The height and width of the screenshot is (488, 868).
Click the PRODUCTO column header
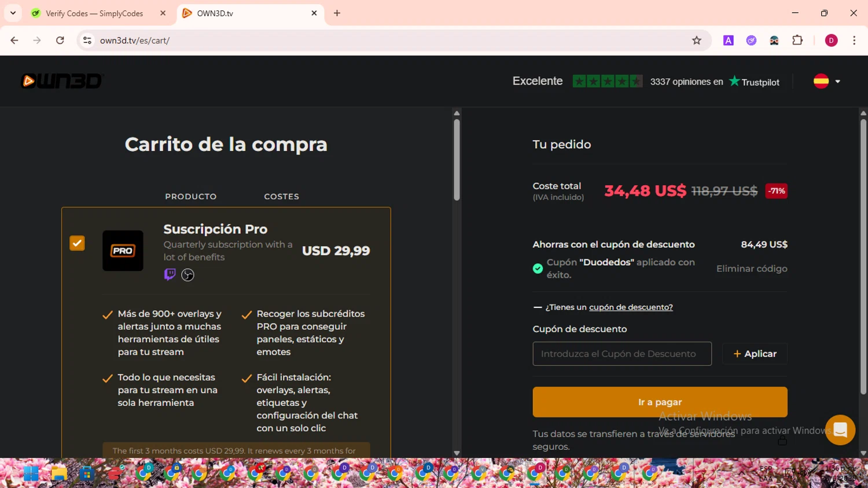pos(191,197)
